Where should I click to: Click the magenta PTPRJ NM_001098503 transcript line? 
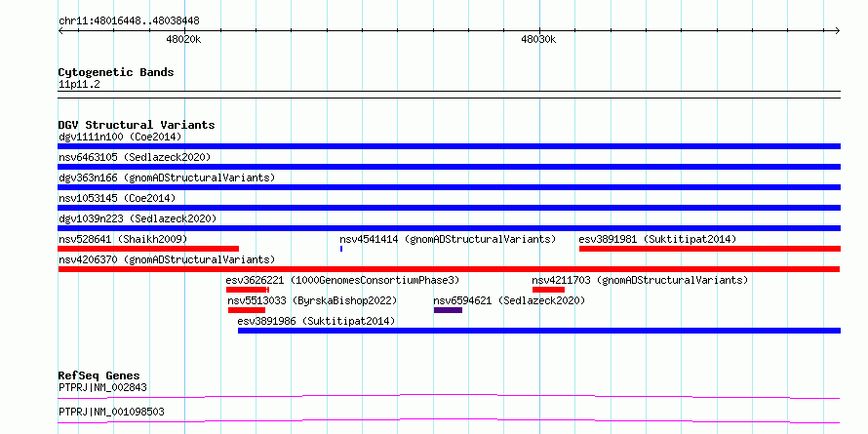click(449, 421)
